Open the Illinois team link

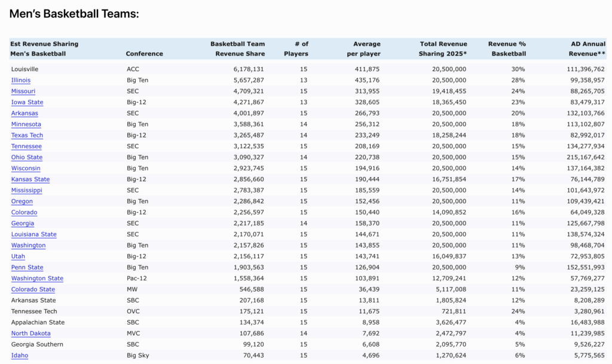[21, 80]
